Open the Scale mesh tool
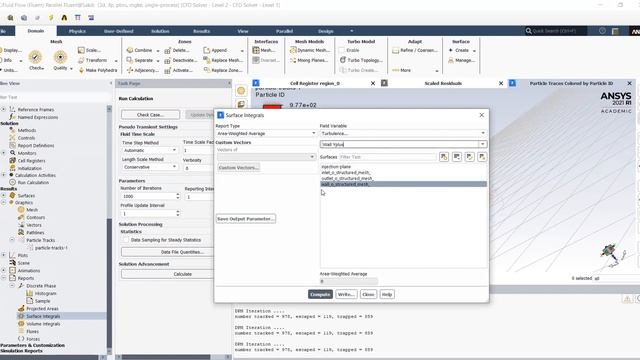The height and width of the screenshot is (360, 640). [89, 50]
